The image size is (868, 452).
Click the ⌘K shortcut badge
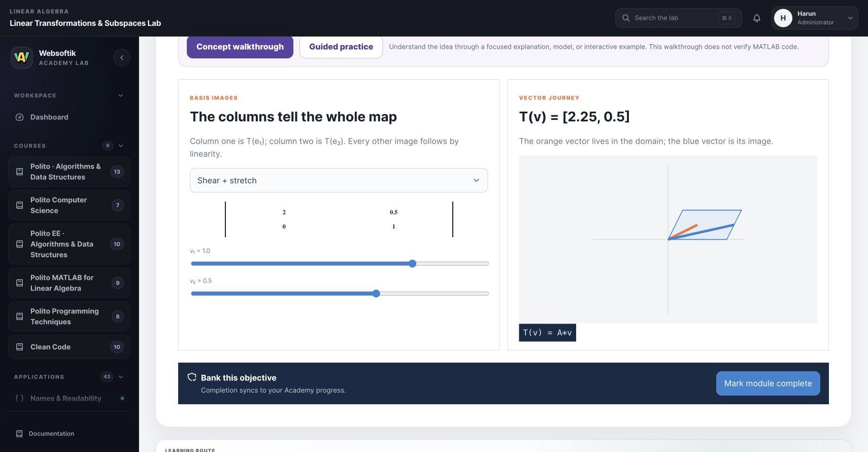pos(727,18)
